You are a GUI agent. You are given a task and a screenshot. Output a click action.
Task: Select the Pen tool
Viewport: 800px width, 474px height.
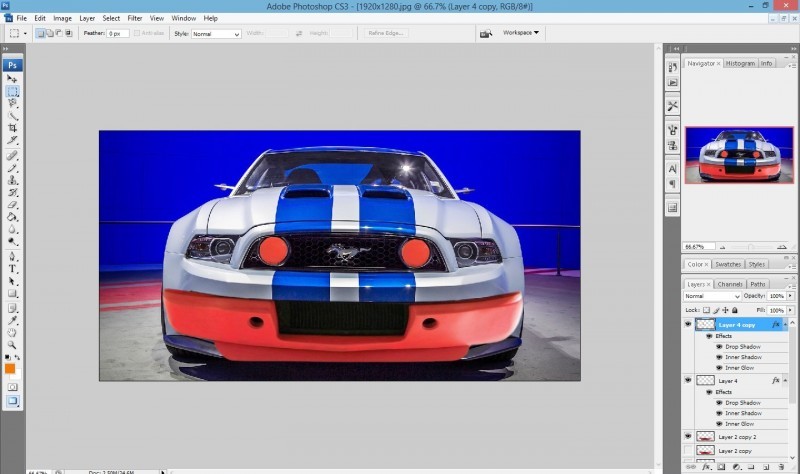point(12,257)
